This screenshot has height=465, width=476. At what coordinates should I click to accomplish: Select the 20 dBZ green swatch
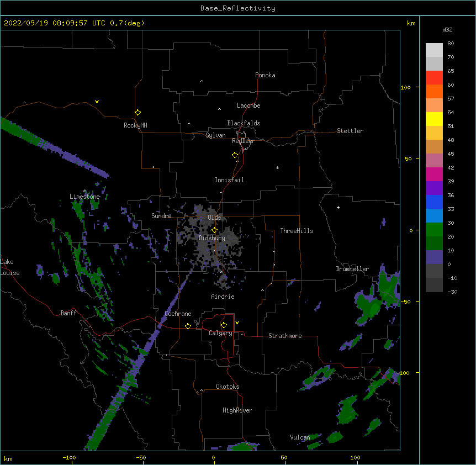(434, 230)
